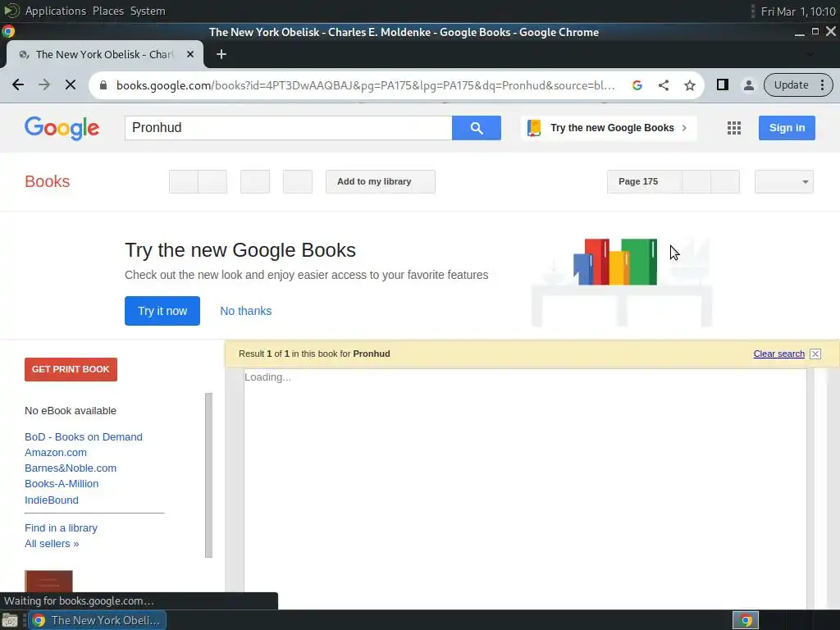Viewport: 840px width, 630px height.
Task: Dismiss the banner with No thanks
Action: 246,311
